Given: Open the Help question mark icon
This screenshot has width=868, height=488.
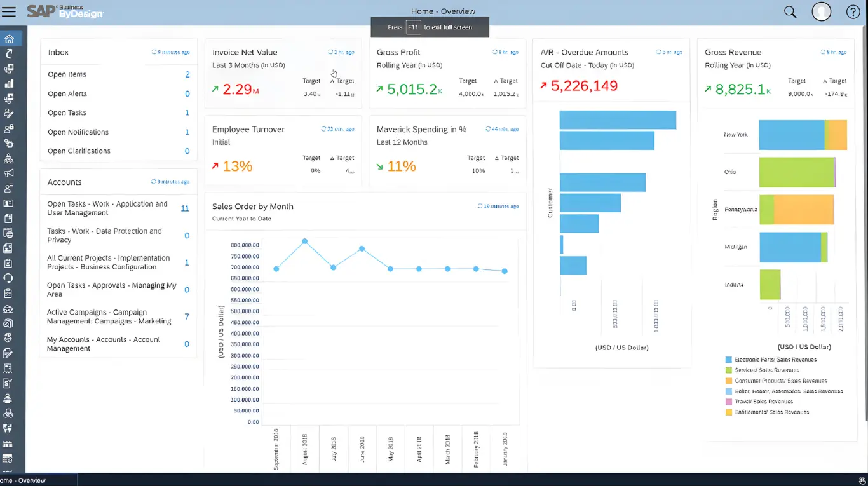Looking at the screenshot, I should (852, 11).
